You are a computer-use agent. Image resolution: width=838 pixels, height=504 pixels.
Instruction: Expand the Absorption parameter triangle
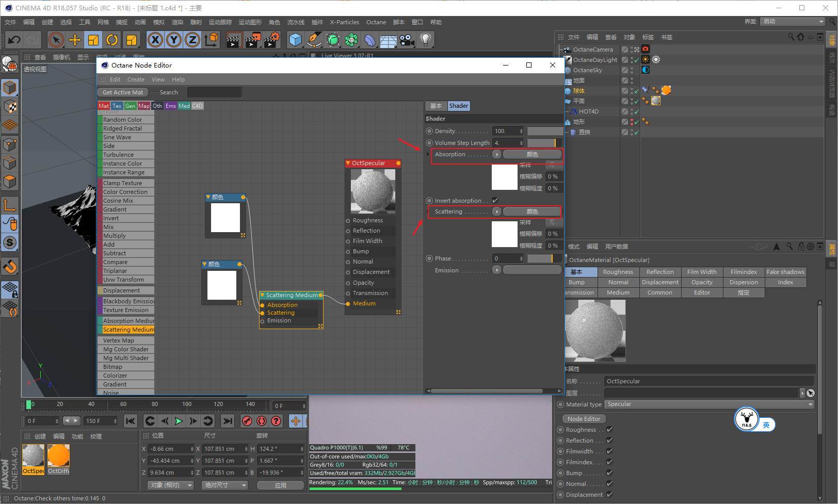pos(428,154)
